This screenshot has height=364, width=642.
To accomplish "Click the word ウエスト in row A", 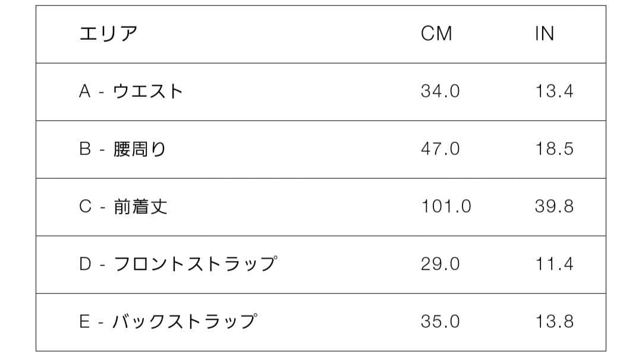I will tap(147, 91).
